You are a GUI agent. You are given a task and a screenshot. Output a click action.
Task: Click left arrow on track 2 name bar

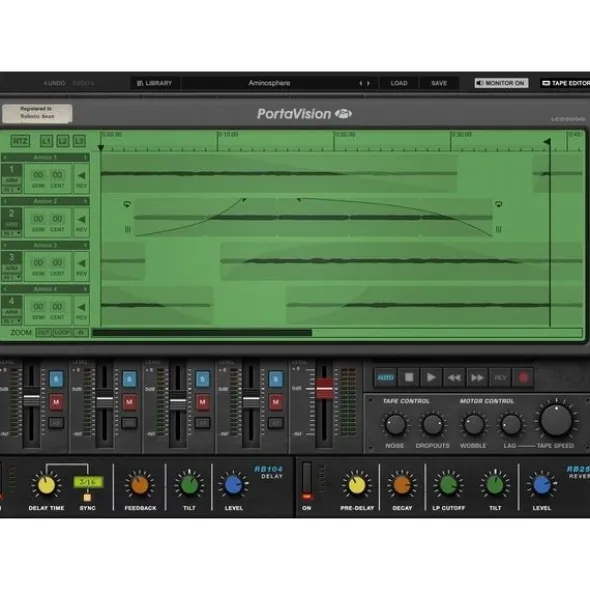click(x=5, y=201)
